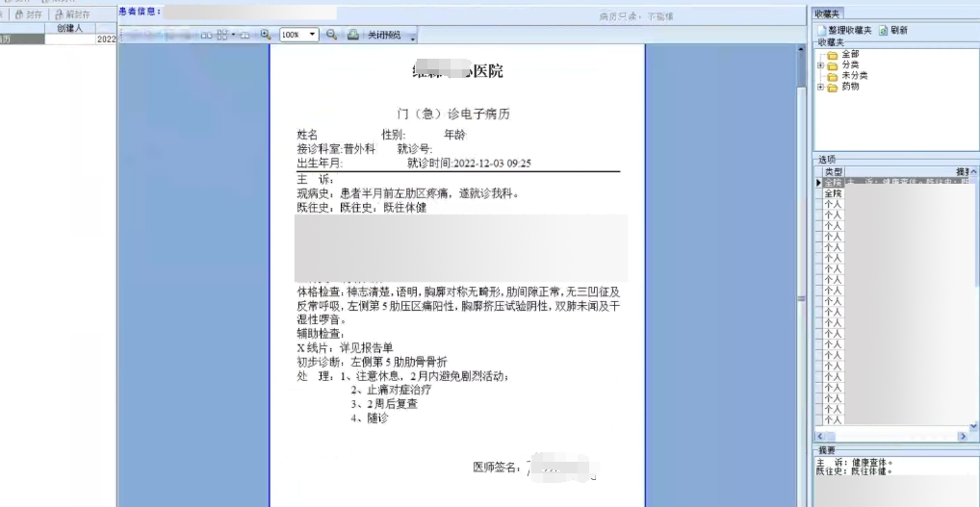
Task: Select the 全部 folder in favorites tree
Action: [x=850, y=55]
